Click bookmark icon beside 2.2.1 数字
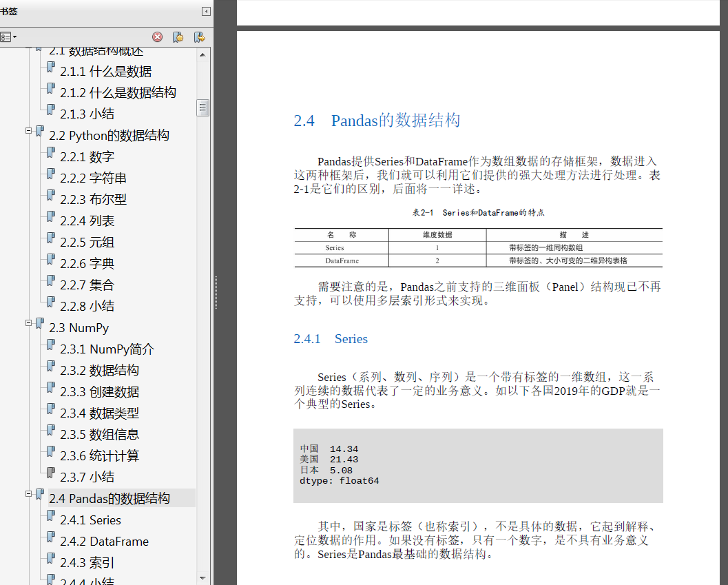This screenshot has width=728, height=585. click(50, 152)
